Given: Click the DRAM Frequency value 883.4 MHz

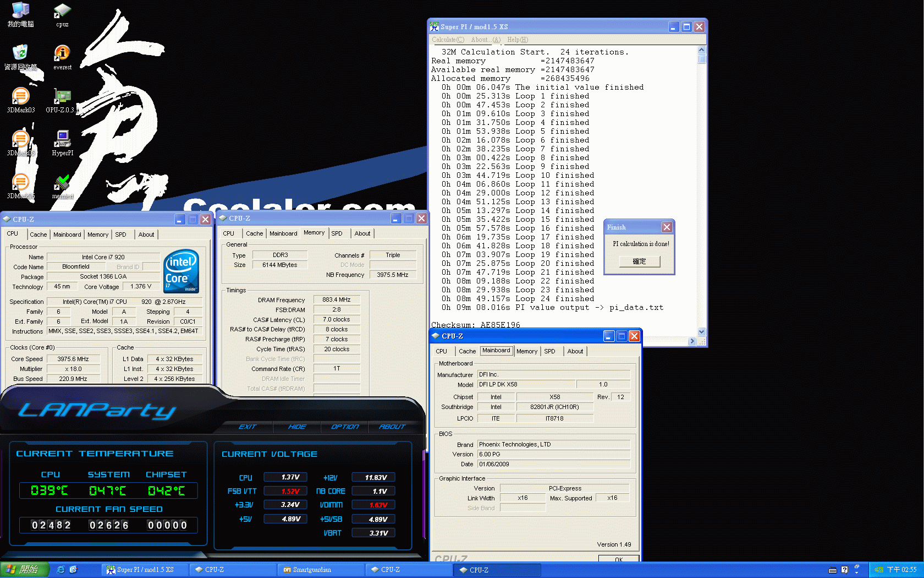Looking at the screenshot, I should [x=337, y=300].
